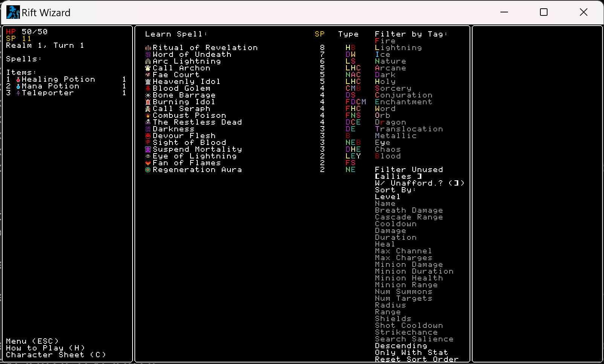Enable the Descending sort toggle

pos(401,346)
